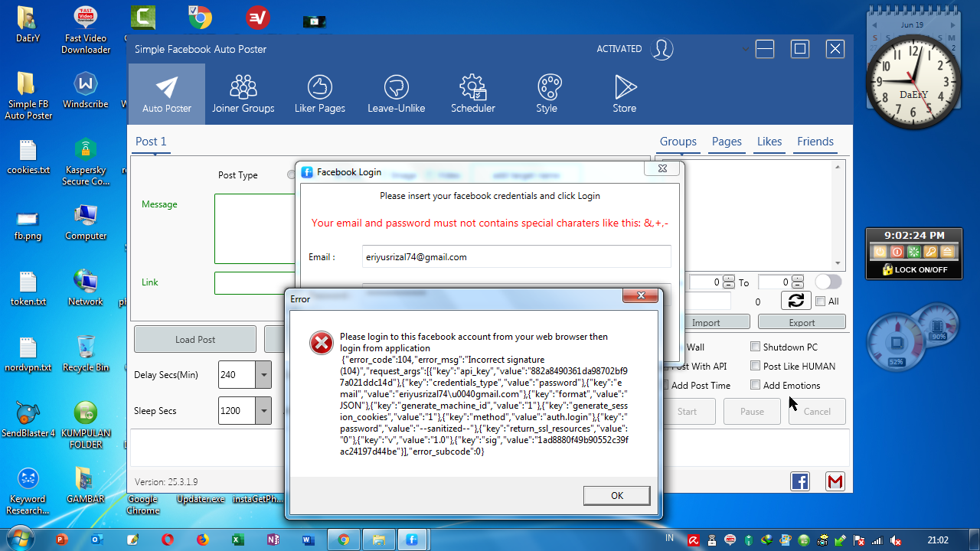Viewport: 980px width, 551px height.
Task: Click the refresh arrows icon beside All checkbox
Action: (796, 301)
